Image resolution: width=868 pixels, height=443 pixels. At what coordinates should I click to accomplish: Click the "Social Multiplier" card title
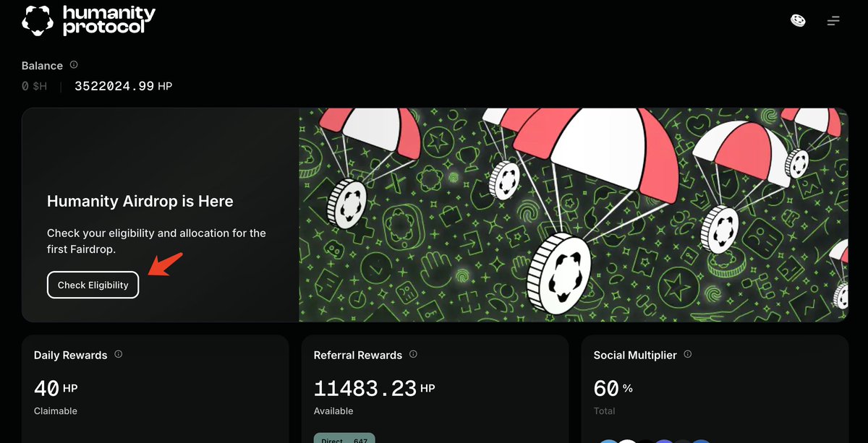point(635,356)
